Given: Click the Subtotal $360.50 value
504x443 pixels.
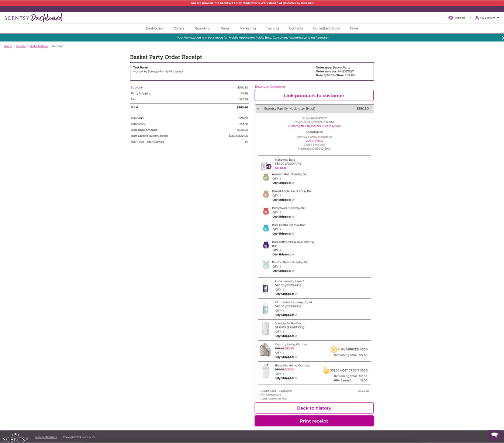Looking at the screenshot, I should click(243, 88).
